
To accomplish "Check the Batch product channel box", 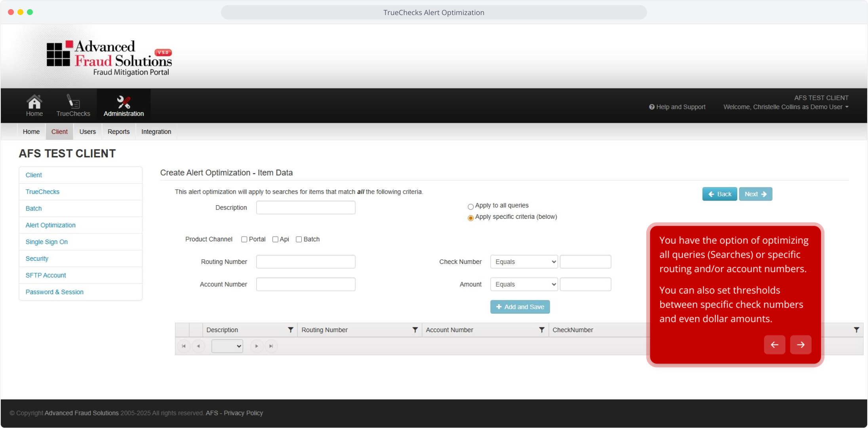I will (x=299, y=239).
